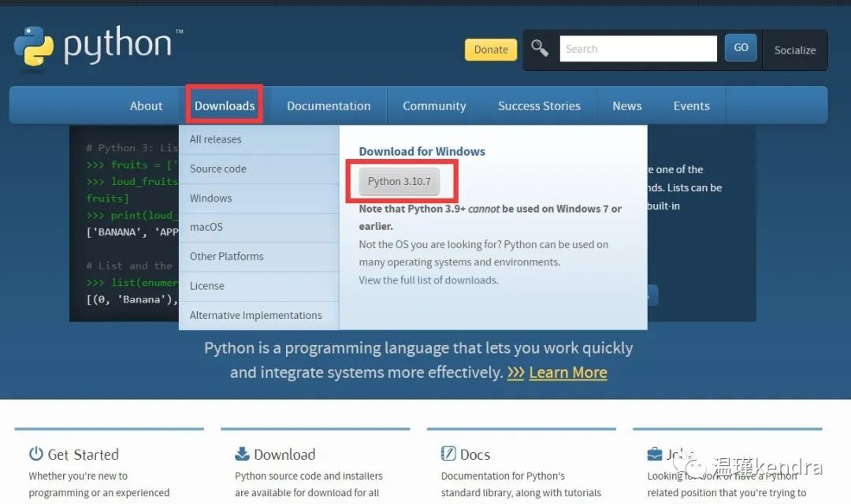Open the About menu
The height and width of the screenshot is (504, 851).
(146, 106)
